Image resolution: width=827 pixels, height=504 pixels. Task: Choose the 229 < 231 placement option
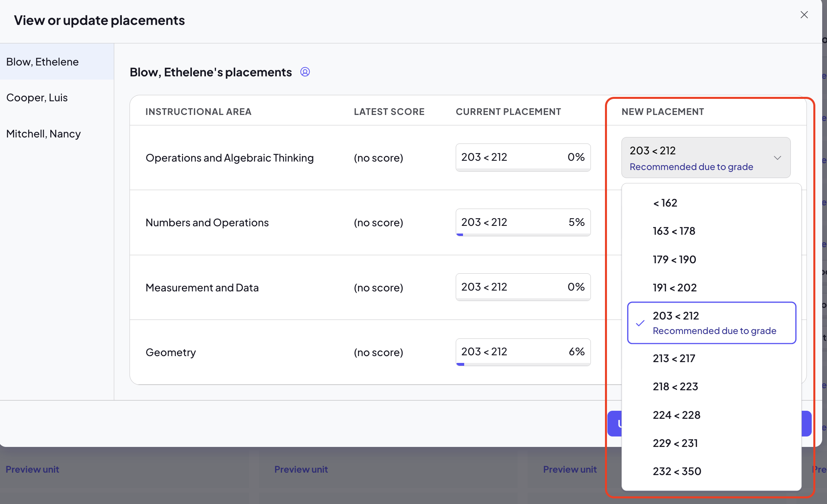(711, 443)
